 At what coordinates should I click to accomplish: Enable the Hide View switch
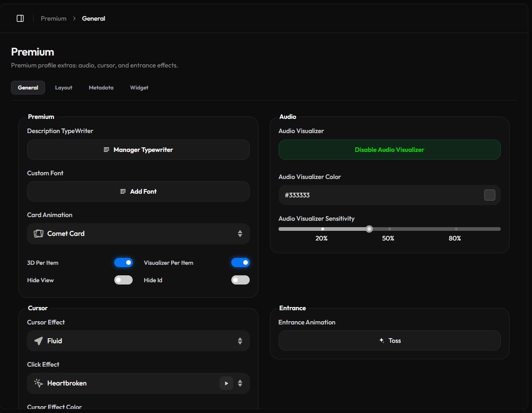pos(123,280)
